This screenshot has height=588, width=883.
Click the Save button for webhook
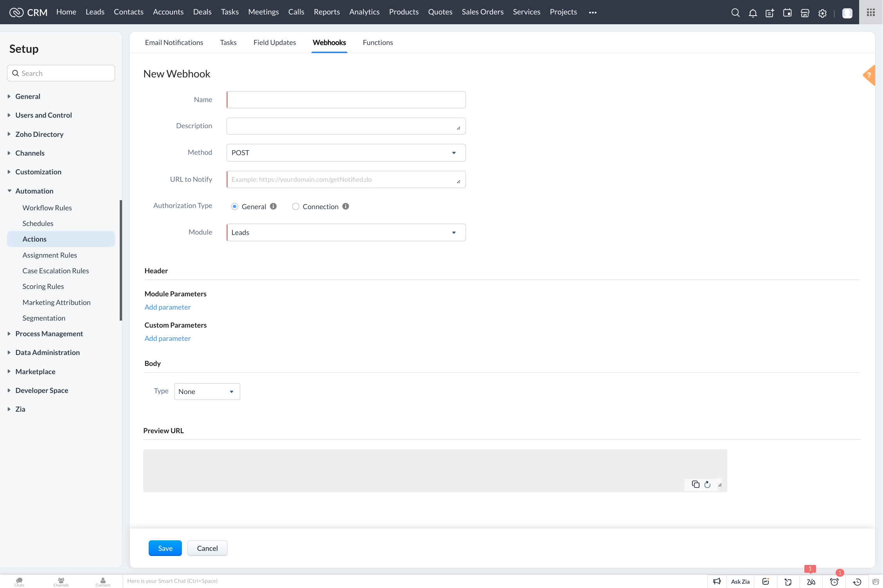pyautogui.click(x=165, y=548)
